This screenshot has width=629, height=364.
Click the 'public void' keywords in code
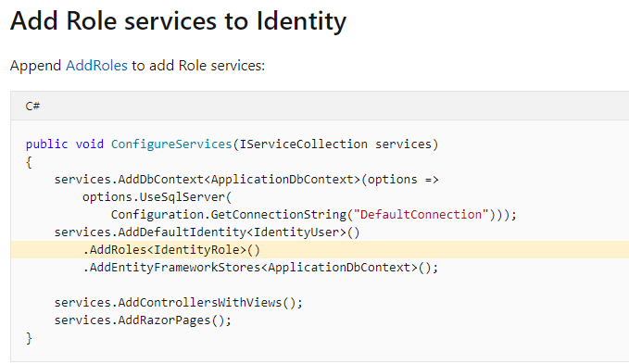click(65, 144)
